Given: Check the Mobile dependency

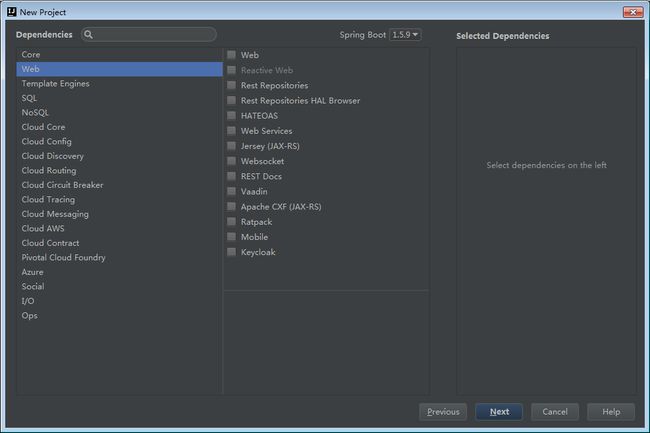Looking at the screenshot, I should pos(232,237).
